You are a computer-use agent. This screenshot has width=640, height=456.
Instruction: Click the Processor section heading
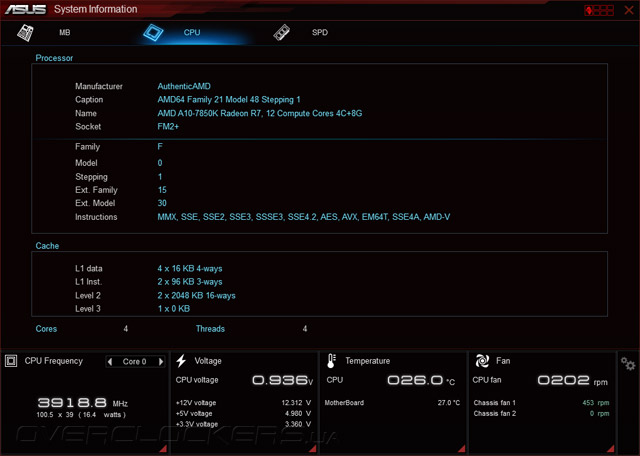(54, 58)
